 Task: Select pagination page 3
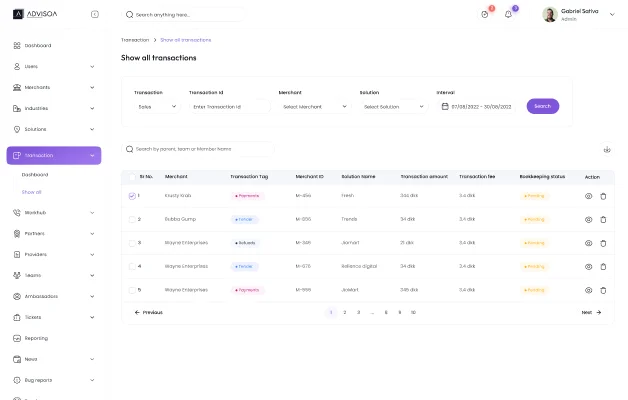[358, 312]
